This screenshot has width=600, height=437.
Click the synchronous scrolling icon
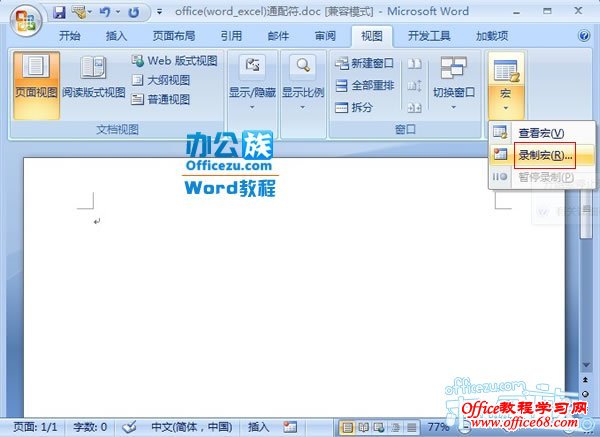click(414, 86)
